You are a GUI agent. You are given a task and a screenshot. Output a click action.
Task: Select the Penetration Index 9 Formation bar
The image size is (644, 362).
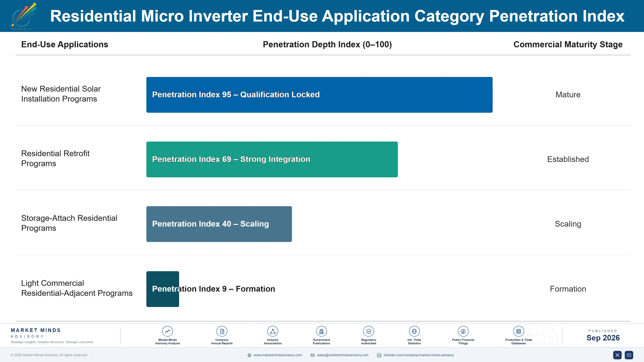click(163, 289)
